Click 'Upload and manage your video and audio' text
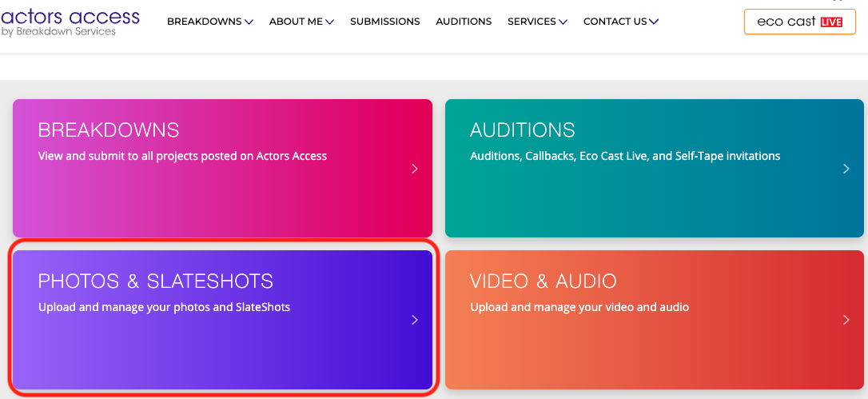 [x=579, y=307]
